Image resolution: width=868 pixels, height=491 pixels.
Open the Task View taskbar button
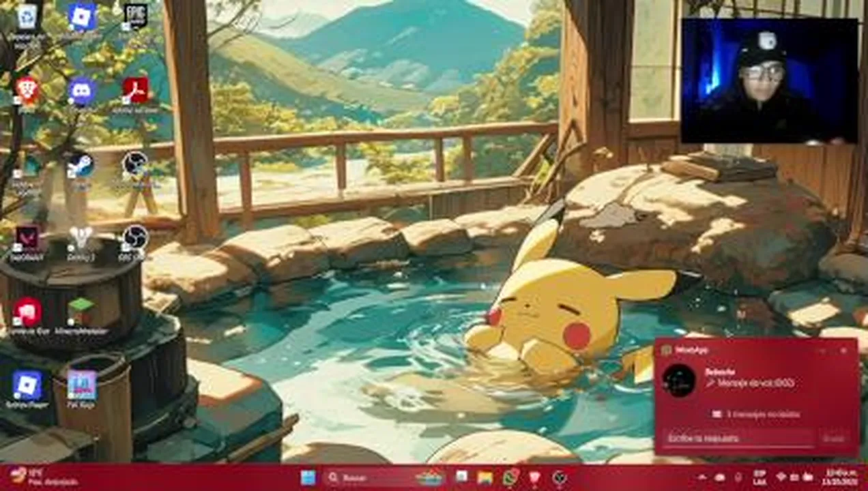click(x=462, y=477)
